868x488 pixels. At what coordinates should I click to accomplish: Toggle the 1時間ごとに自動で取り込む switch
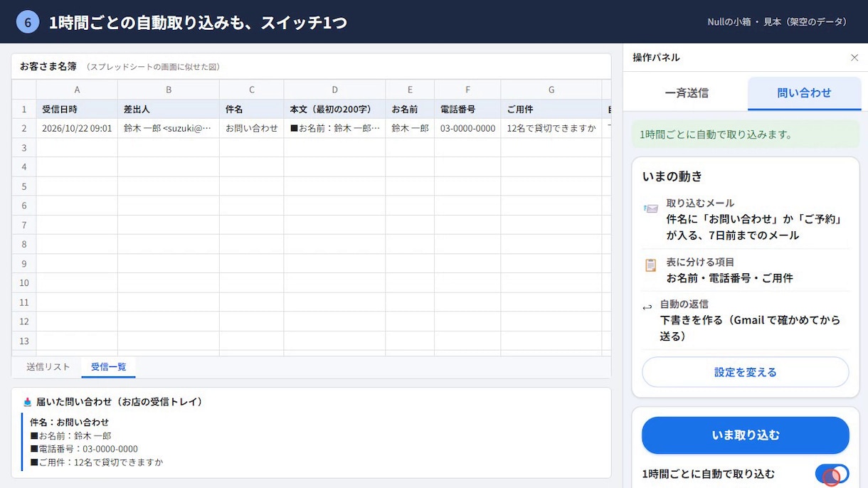(x=832, y=474)
